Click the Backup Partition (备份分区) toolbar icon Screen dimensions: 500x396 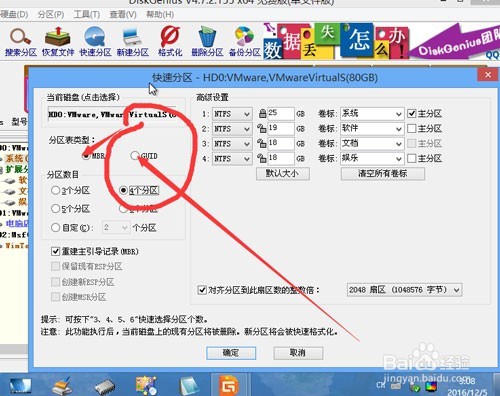[244, 42]
